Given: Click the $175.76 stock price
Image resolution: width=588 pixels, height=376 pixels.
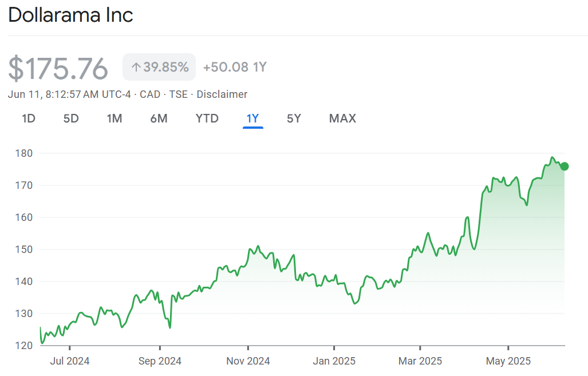Looking at the screenshot, I should click(x=58, y=68).
